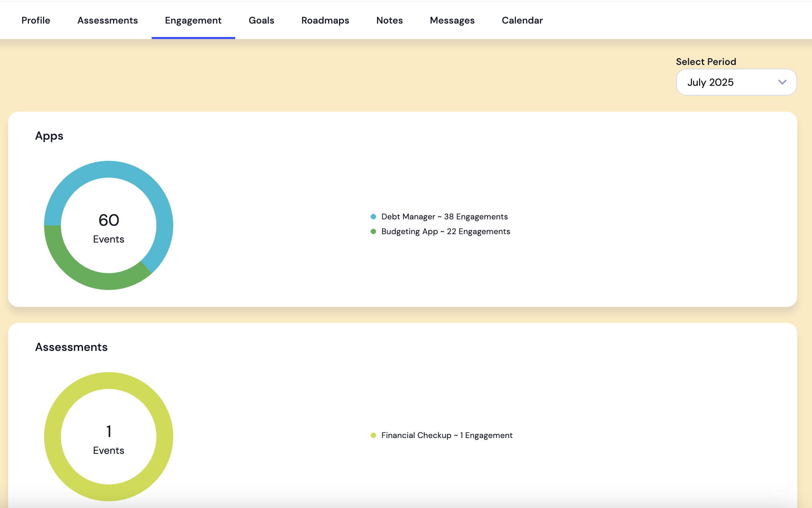Click the Financial Checkup engagement text
Viewport: 812px width, 508px height.
pos(447,435)
